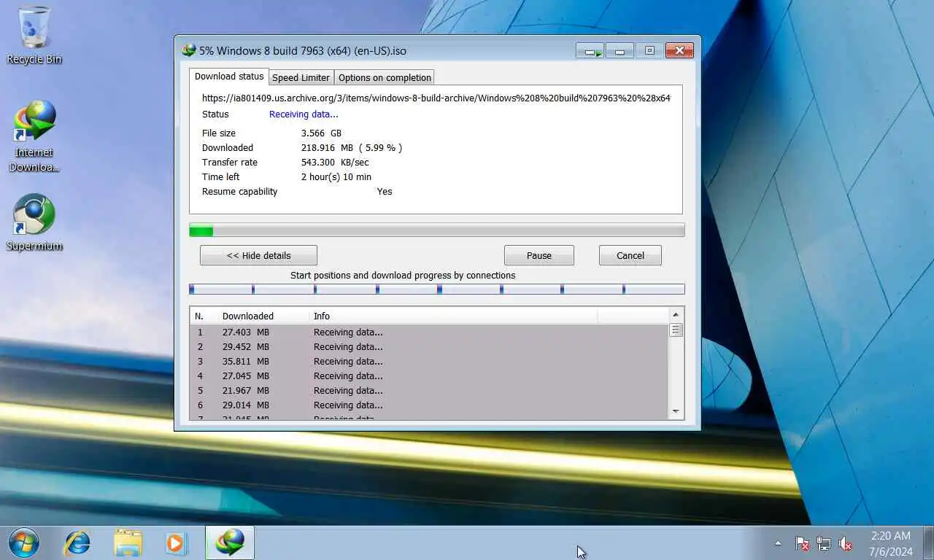Open the network tray icon
The width and height of the screenshot is (934, 560).
click(824, 543)
